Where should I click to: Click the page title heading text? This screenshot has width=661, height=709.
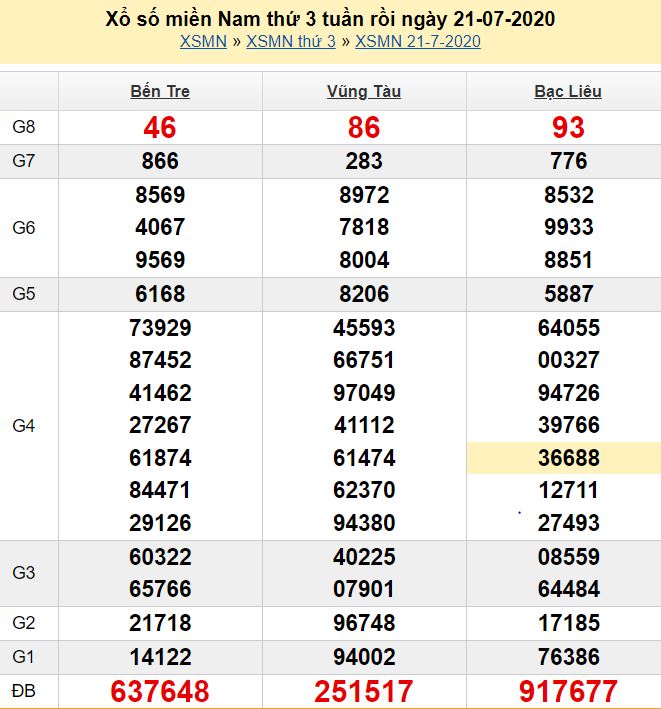[330, 19]
